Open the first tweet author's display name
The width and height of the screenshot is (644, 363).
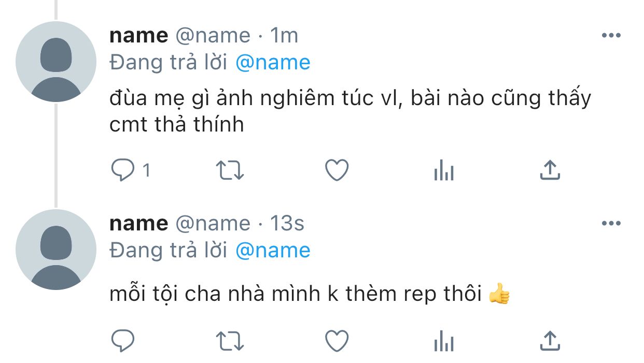coord(138,36)
